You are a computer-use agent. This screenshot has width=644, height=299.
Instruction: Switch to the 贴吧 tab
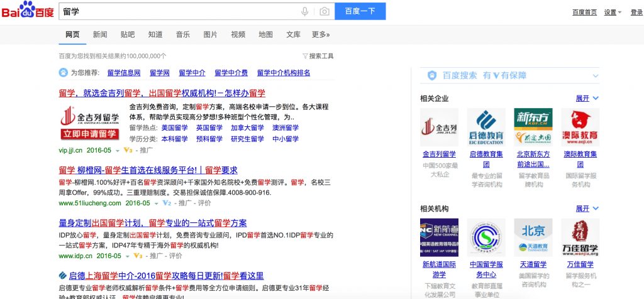[x=128, y=35]
